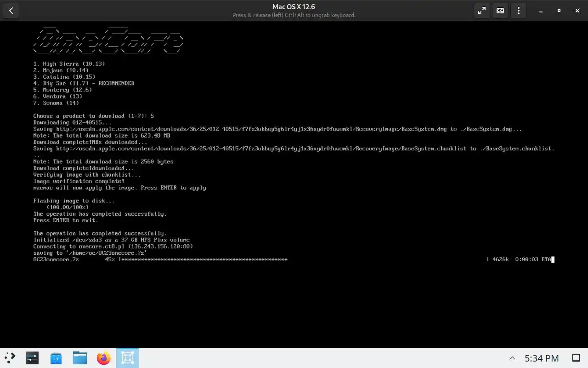This screenshot has width=588, height=368.
Task: Click '3. Catalina (10.15)' line
Action: tap(64, 77)
